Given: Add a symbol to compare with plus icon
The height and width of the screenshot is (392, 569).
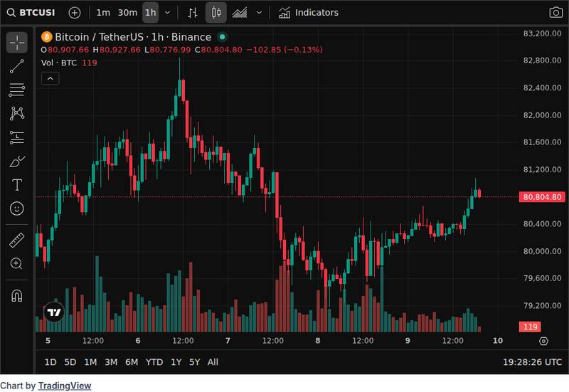Looking at the screenshot, I should pyautogui.click(x=75, y=13).
